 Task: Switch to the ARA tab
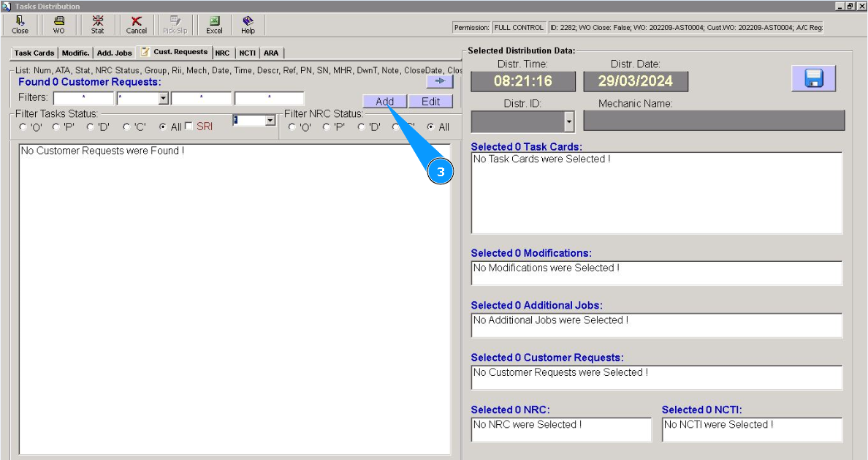click(270, 53)
